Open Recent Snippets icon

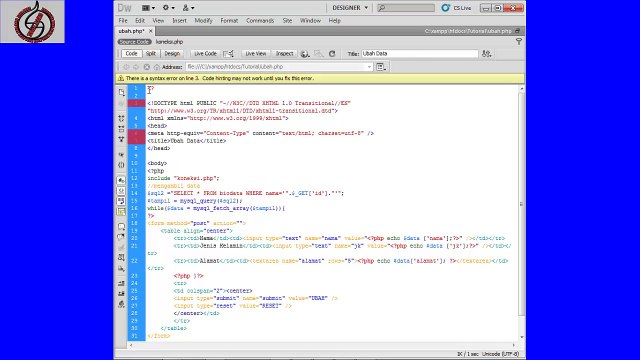121,258
